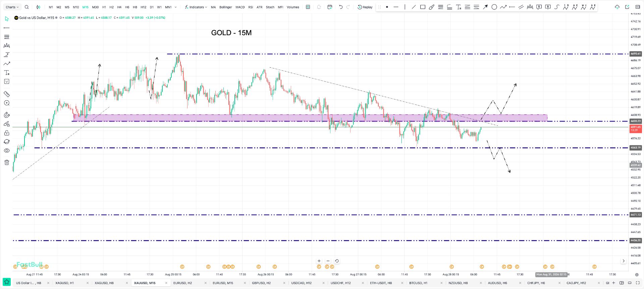Expand the more timeframes chevron
Image resolution: width=644 pixels, height=289 pixels.
click(175, 7)
